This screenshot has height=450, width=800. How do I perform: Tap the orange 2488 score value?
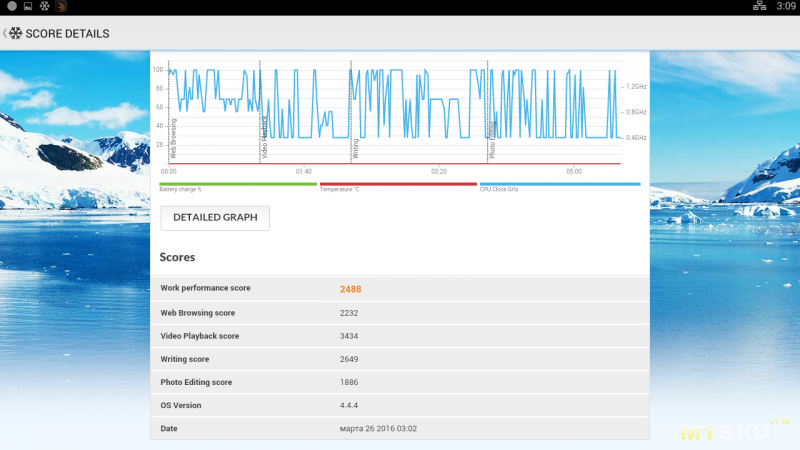[x=351, y=289]
